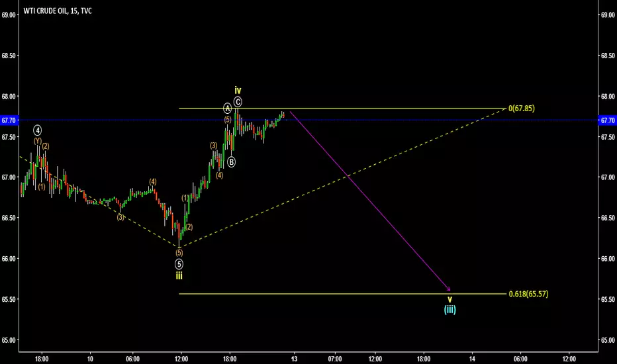Click the yellow v wave target label

(450, 300)
